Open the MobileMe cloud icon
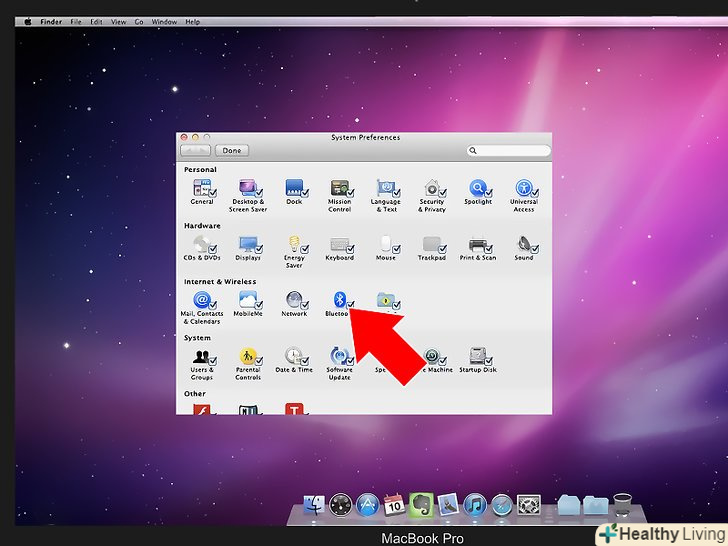This screenshot has width=728, height=546. click(x=247, y=299)
